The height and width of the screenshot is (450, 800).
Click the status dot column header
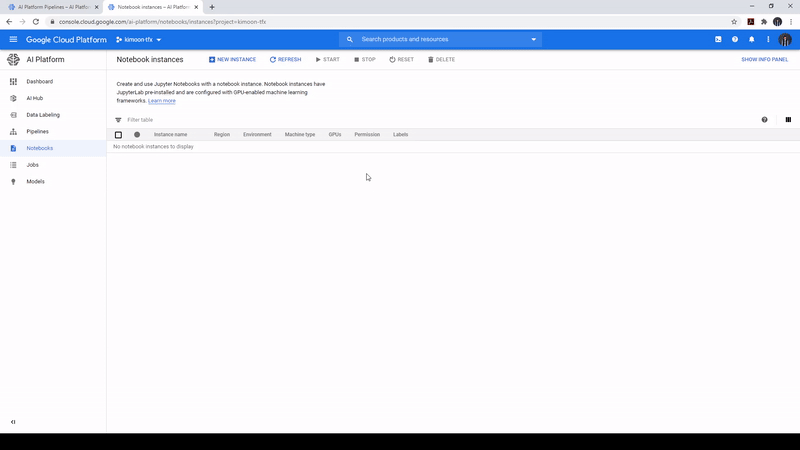[137, 135]
